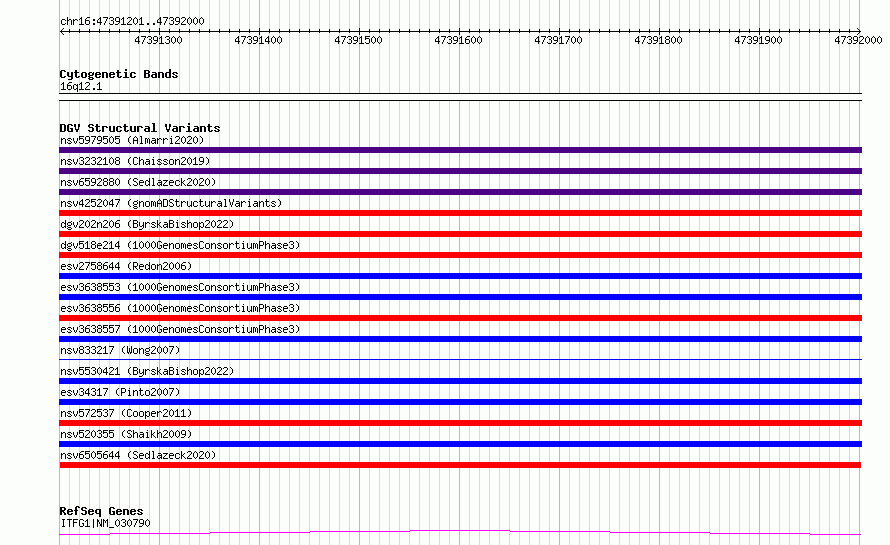Open nsv833217 (Wong2007) variant
This screenshot has height=545, width=890.
[x=120, y=350]
